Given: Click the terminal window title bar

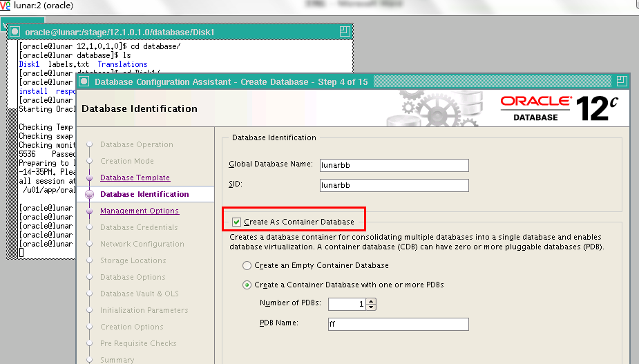Looking at the screenshot, I should coord(180,32).
